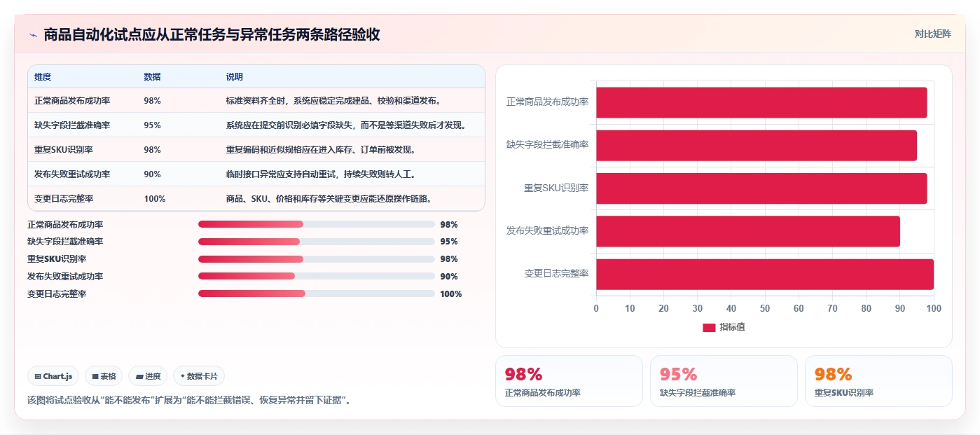Click table cell 重复SKU识别率
Viewport: 980px width, 435px height.
click(x=63, y=150)
